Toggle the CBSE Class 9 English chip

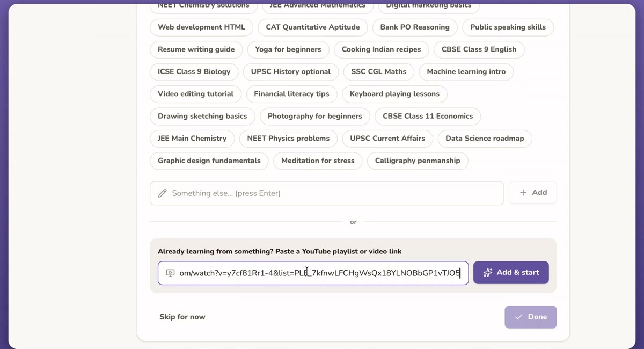point(479,49)
